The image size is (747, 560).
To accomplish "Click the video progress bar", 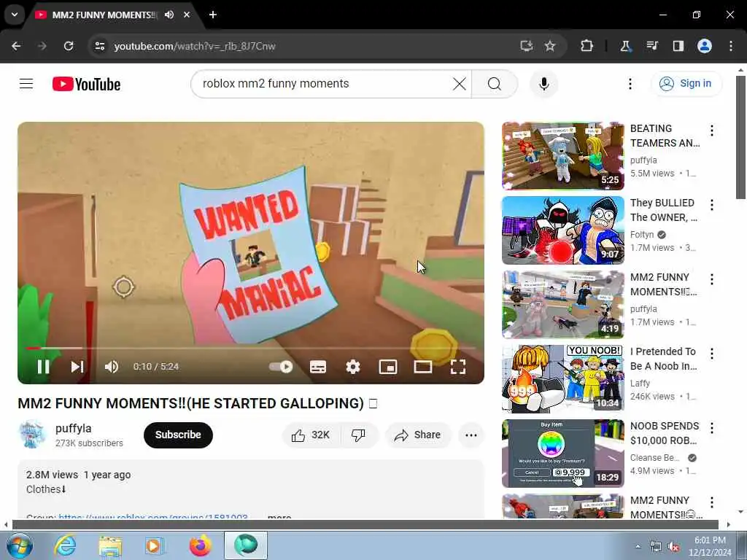I will pyautogui.click(x=251, y=349).
